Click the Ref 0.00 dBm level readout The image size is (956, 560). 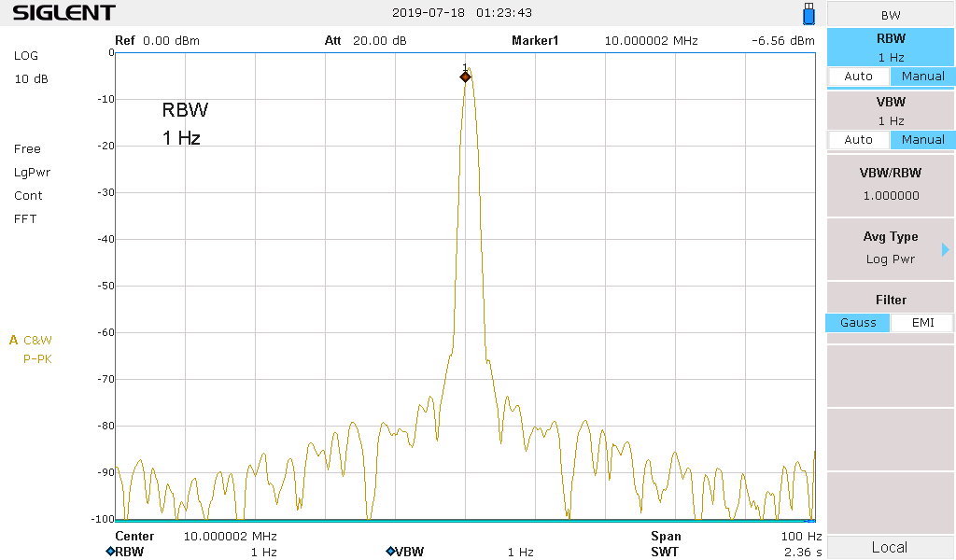pos(157,41)
